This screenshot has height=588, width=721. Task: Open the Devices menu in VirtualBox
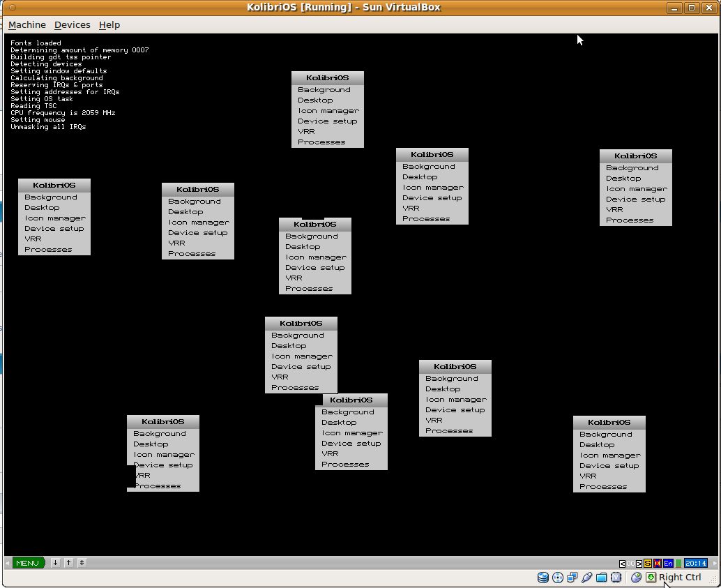tap(72, 24)
